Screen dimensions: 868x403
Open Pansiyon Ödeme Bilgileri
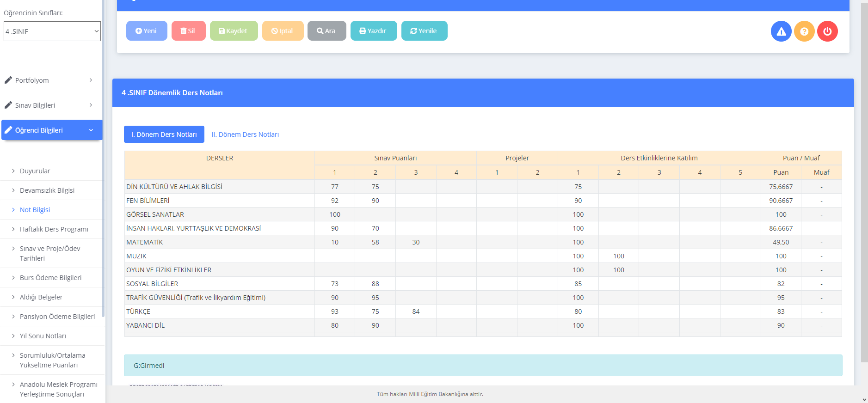pyautogui.click(x=57, y=317)
